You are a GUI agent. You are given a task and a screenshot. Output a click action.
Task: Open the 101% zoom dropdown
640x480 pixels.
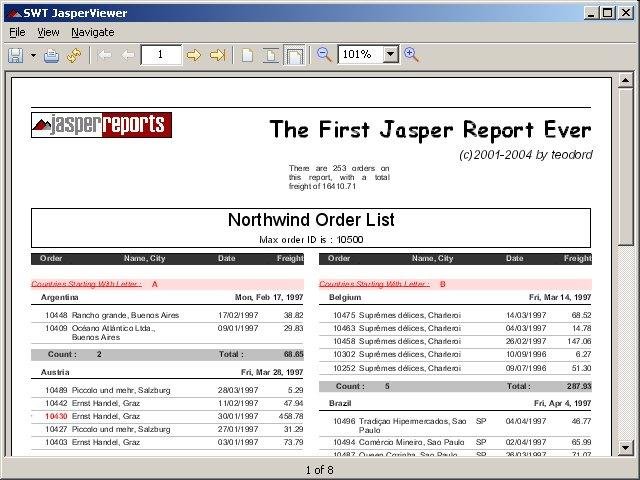point(391,54)
